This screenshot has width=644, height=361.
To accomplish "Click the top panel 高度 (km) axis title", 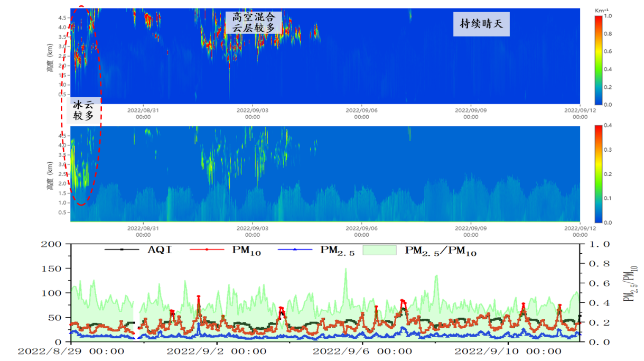I will pos(50,60).
